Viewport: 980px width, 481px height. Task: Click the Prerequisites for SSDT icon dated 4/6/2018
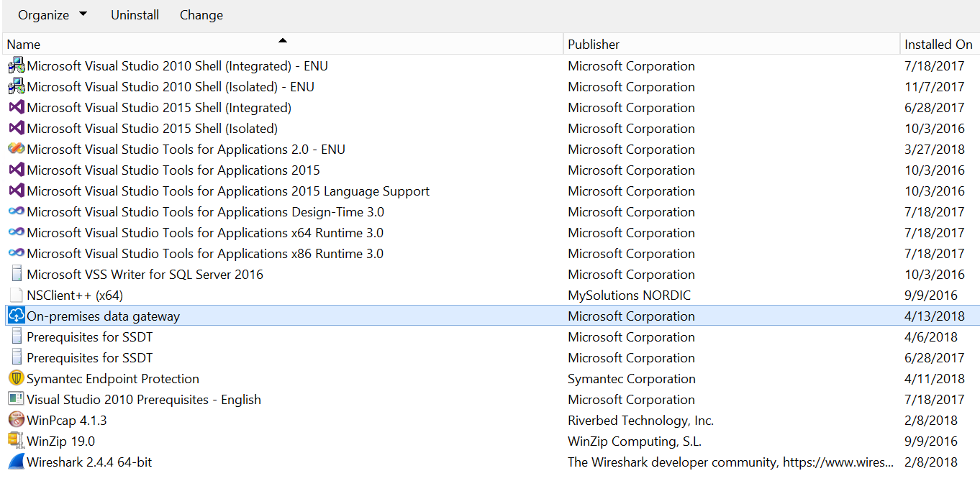[x=16, y=337]
